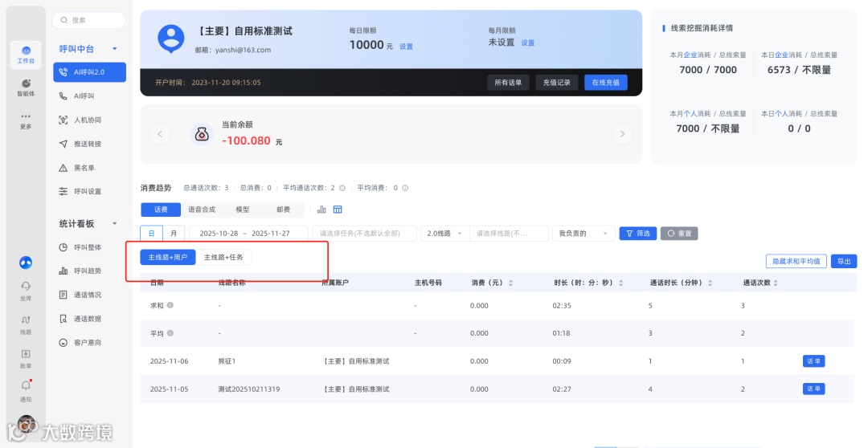Open 推送转接 menu item
Screen dimensions: 868x448
pos(90,144)
